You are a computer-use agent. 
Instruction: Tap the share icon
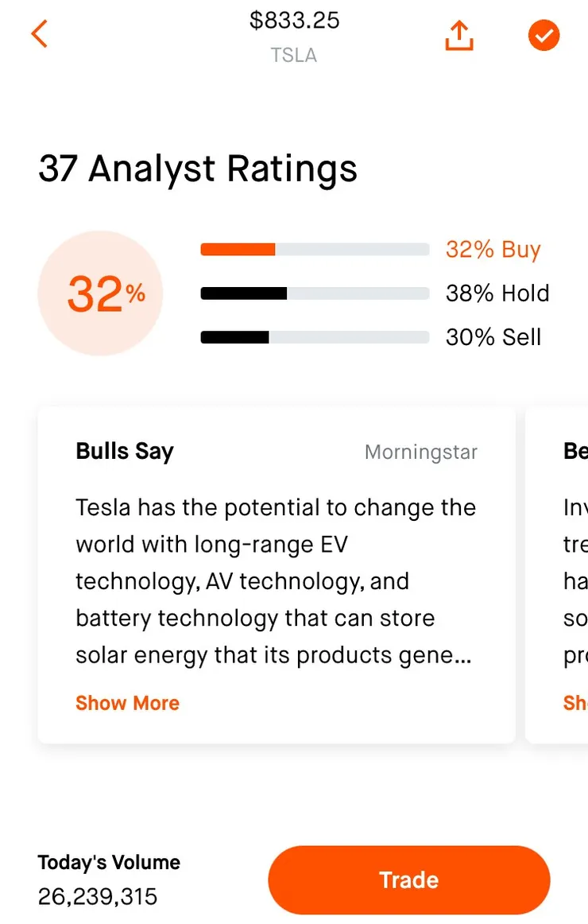[459, 36]
